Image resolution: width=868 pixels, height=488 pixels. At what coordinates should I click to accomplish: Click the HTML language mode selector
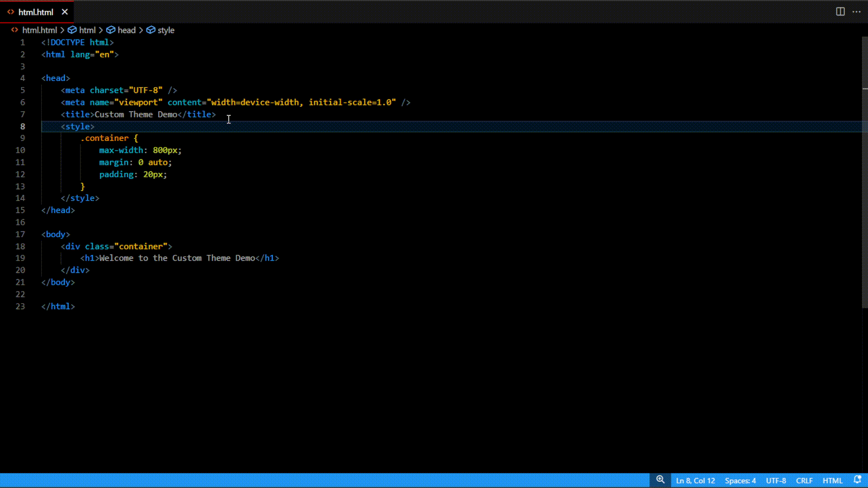[832, 481]
